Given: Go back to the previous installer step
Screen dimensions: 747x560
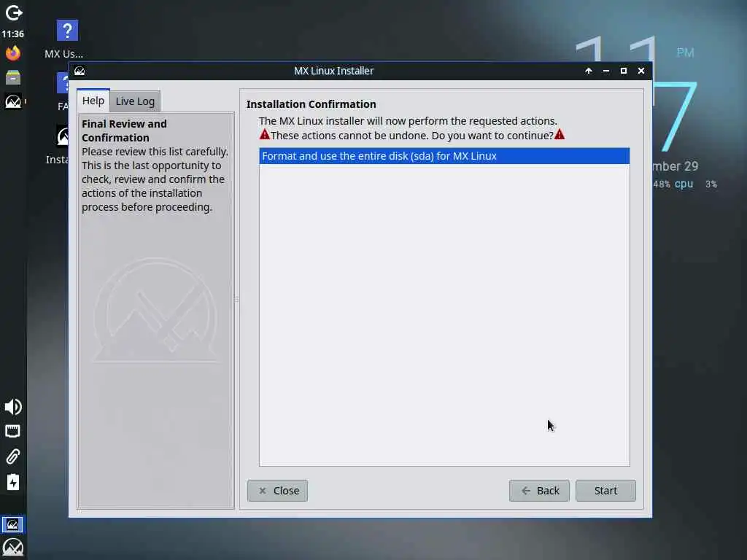Looking at the screenshot, I should click(x=539, y=491).
